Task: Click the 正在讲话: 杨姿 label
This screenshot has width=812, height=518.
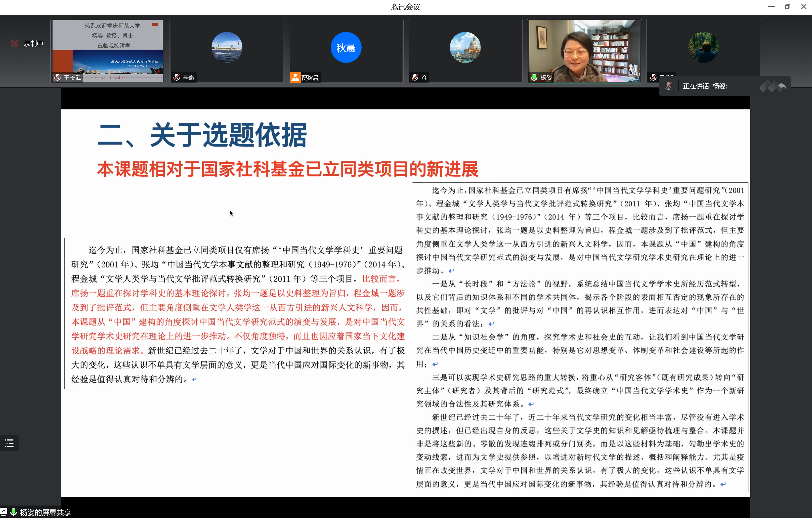Action: 704,86
